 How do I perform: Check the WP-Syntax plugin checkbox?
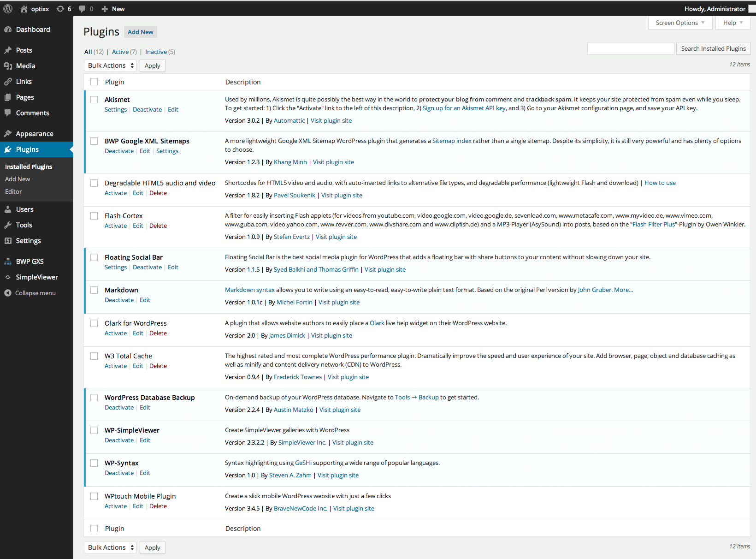pyautogui.click(x=94, y=463)
